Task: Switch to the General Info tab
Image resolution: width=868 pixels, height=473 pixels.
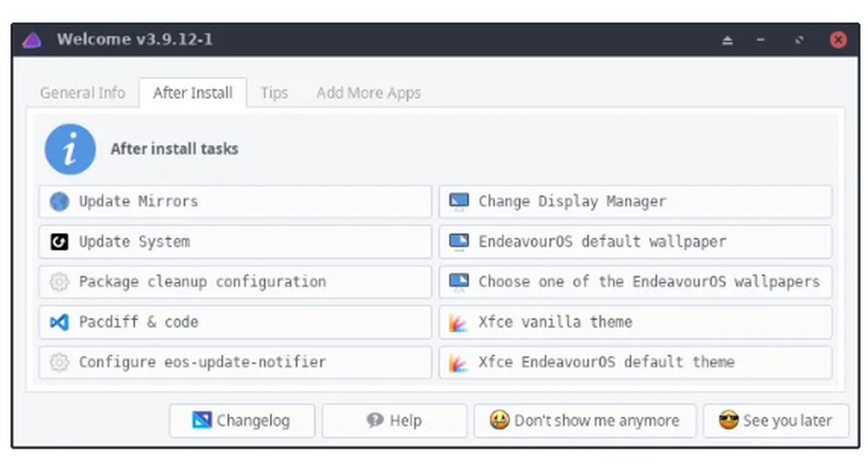Action: pyautogui.click(x=82, y=93)
